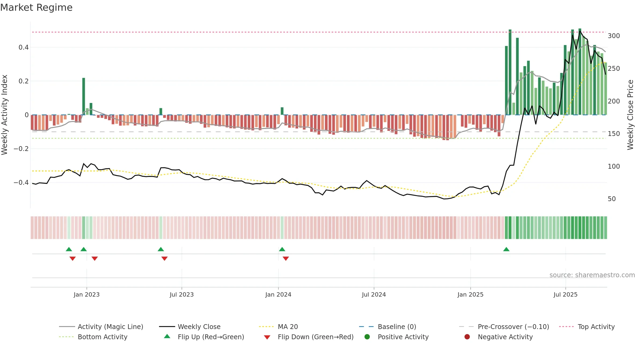Toggle the Baseline (0) legend entry
The width and height of the screenshot is (644, 362).
click(x=388, y=327)
